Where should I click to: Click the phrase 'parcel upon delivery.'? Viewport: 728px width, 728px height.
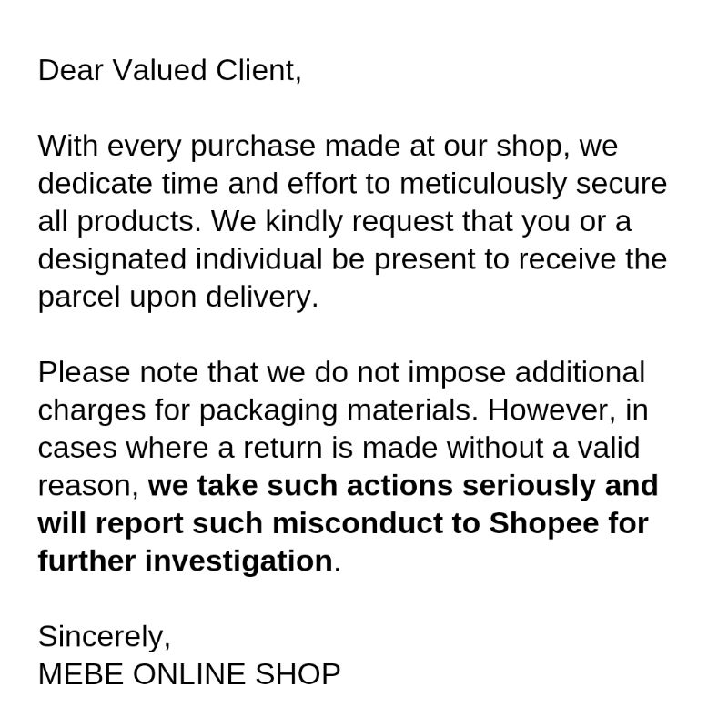point(178,298)
